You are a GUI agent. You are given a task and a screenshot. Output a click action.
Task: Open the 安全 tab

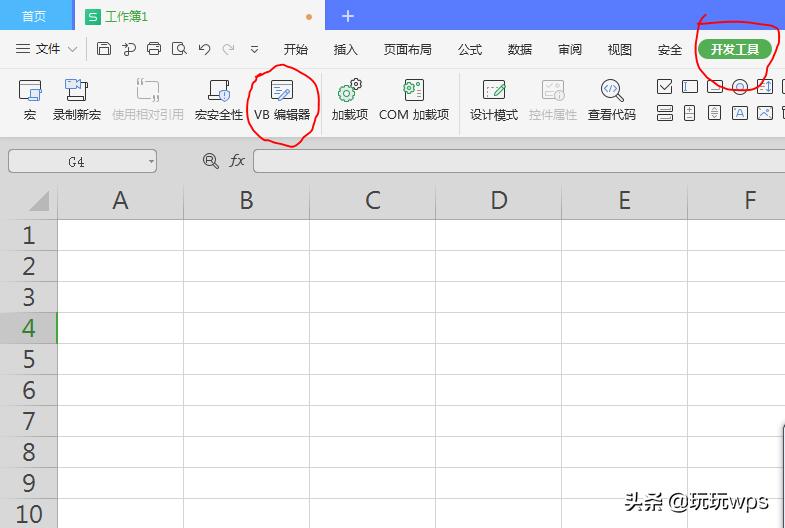[670, 49]
